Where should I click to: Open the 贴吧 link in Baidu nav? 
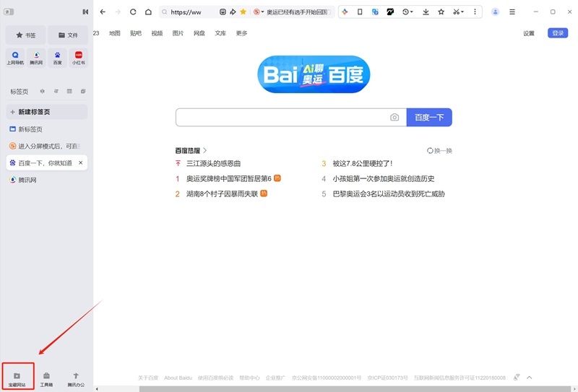(x=136, y=33)
